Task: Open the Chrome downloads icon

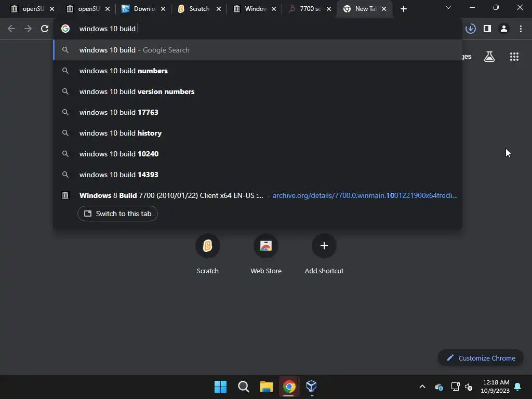Action: [x=471, y=29]
